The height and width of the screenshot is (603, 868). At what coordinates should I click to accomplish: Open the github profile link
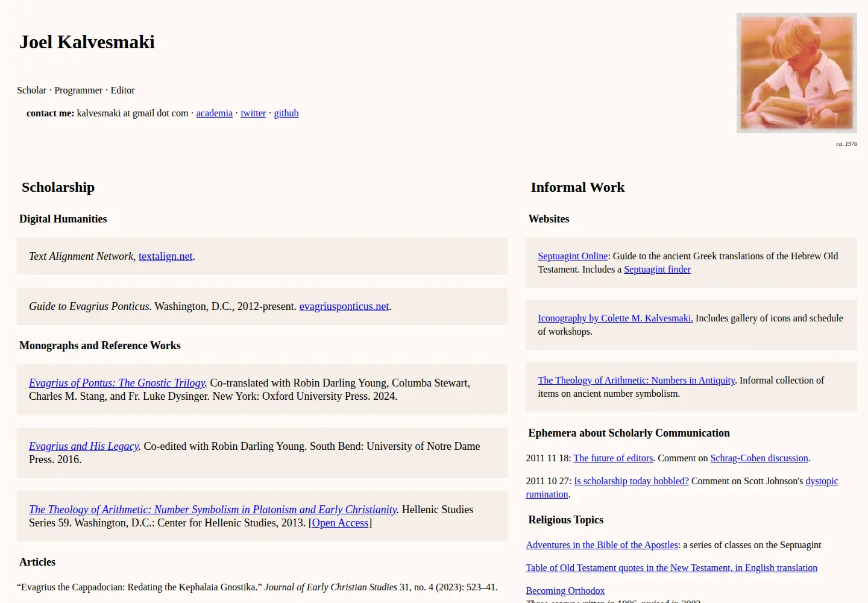[x=286, y=113]
